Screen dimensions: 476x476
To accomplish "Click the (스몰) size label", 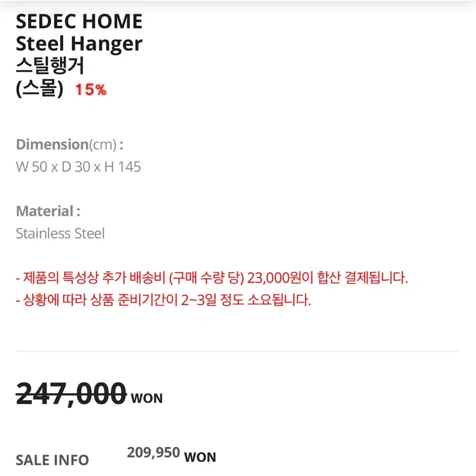I will (40, 89).
